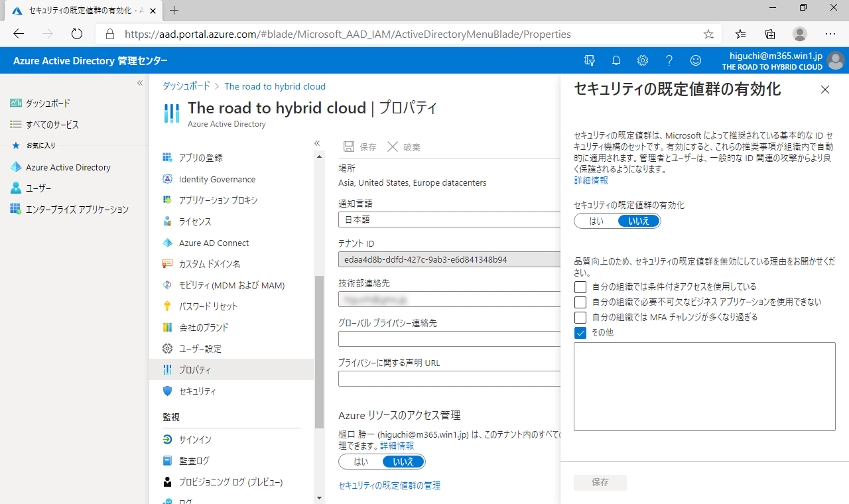
Task: Click 詳細情報 link in security panel
Action: (591, 180)
